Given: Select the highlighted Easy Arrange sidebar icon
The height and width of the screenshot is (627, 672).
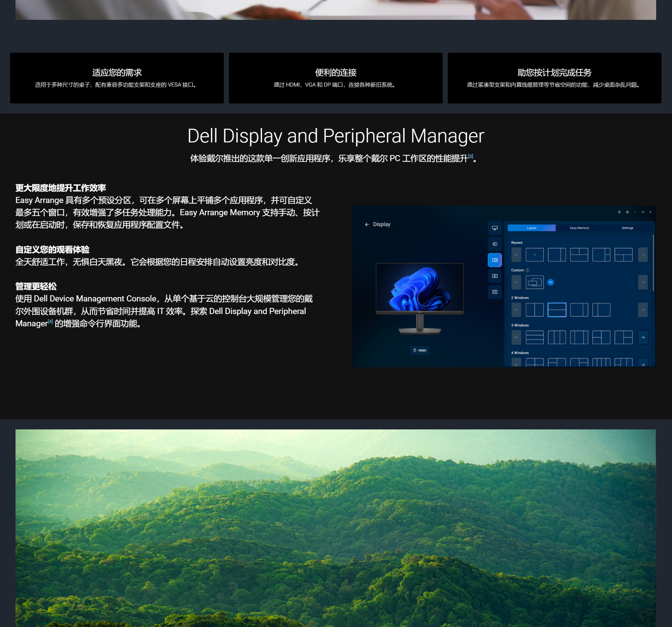Looking at the screenshot, I should click(x=495, y=260).
